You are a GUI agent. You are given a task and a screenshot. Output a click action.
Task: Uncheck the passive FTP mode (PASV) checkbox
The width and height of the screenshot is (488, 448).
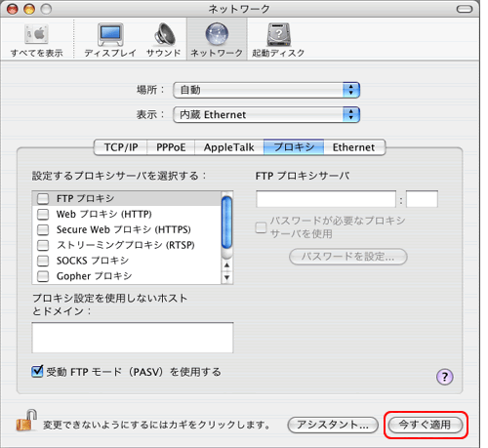pos(37,371)
